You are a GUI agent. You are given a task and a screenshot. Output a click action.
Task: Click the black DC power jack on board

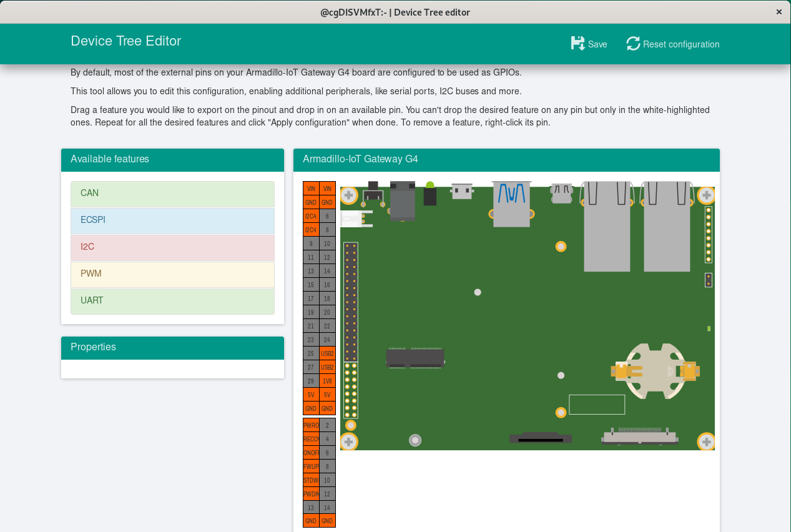[402, 201]
